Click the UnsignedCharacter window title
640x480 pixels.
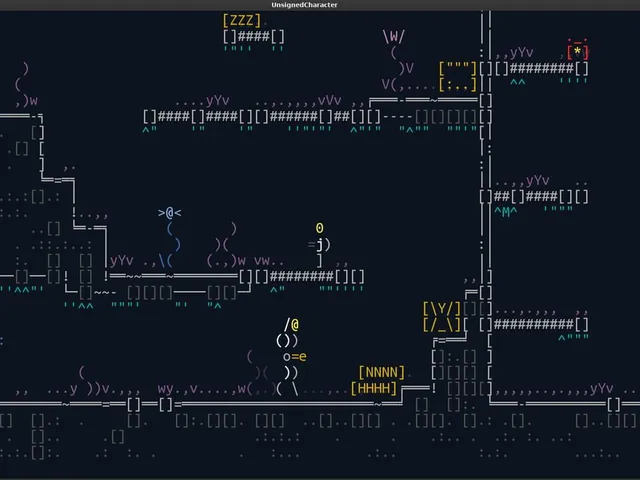[304, 5]
